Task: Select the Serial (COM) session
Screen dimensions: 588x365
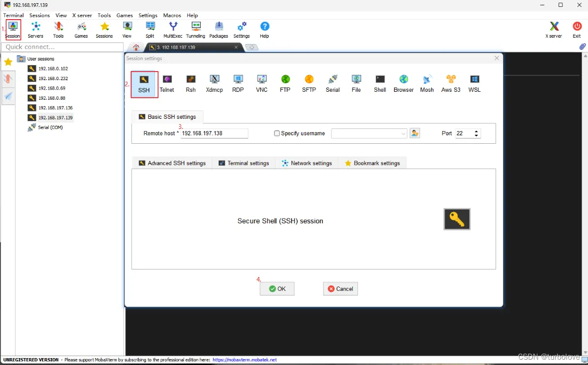Action: [x=45, y=127]
